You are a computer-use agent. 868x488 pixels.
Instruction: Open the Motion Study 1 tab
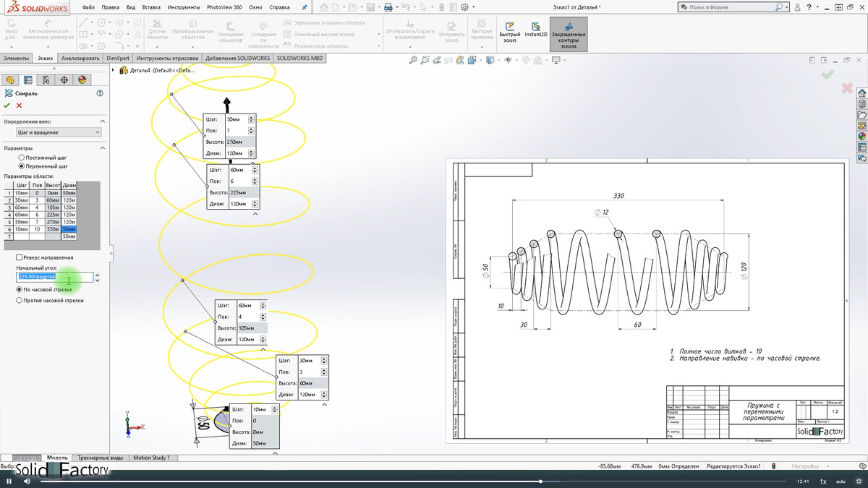tap(151, 458)
